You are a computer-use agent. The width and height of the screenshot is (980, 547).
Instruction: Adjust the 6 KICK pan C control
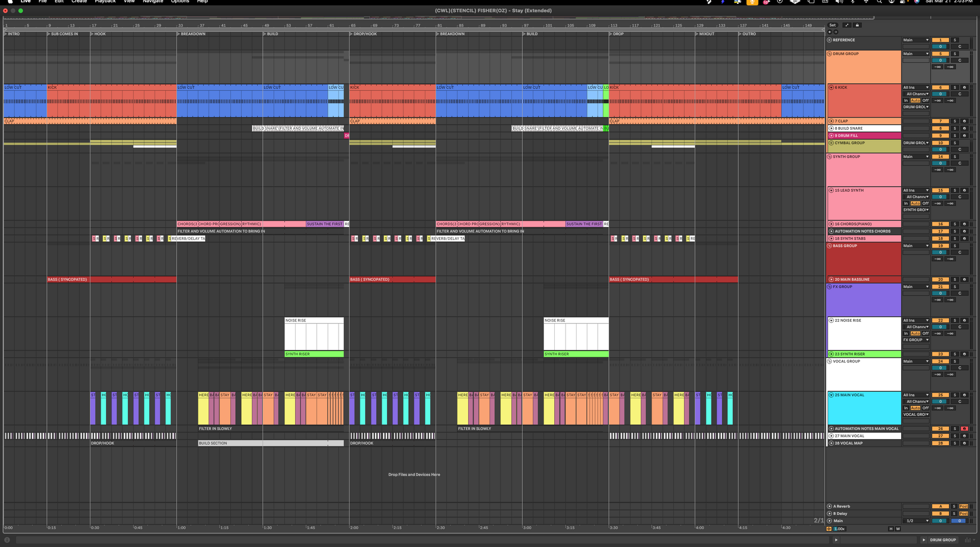click(960, 94)
